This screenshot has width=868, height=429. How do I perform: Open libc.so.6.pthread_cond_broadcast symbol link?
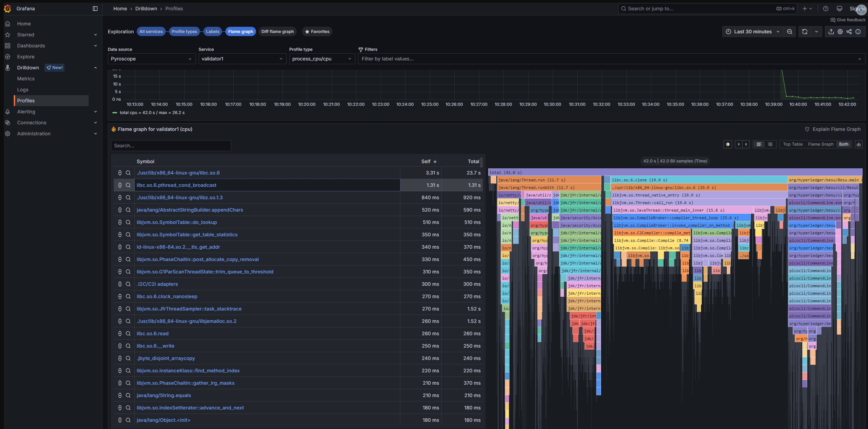[x=176, y=185]
